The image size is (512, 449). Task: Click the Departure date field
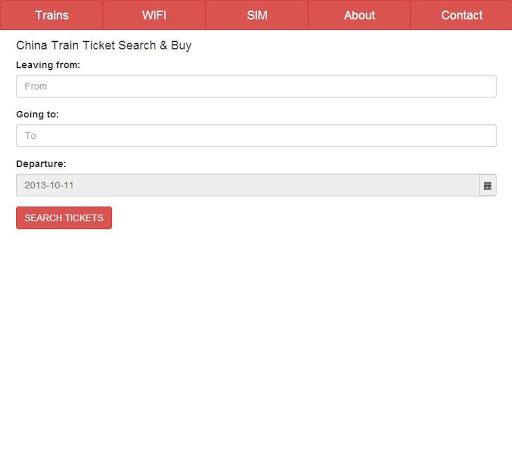click(x=248, y=185)
